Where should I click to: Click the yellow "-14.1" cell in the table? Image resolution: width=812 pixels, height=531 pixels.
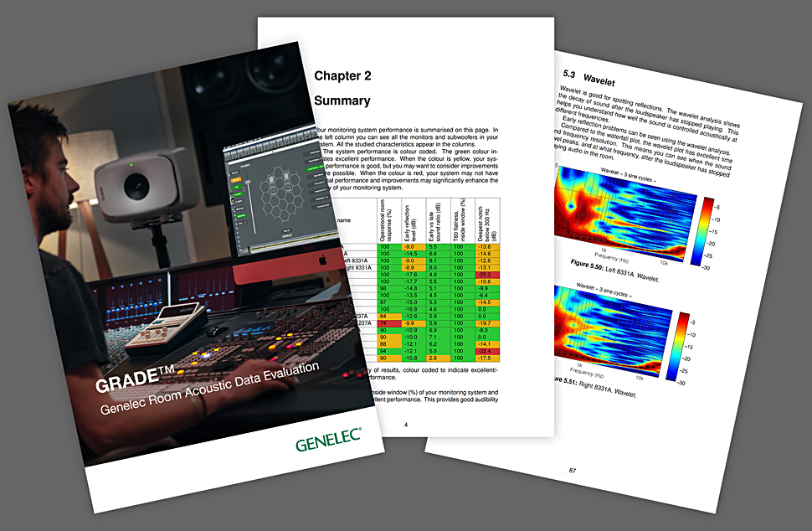click(487, 344)
